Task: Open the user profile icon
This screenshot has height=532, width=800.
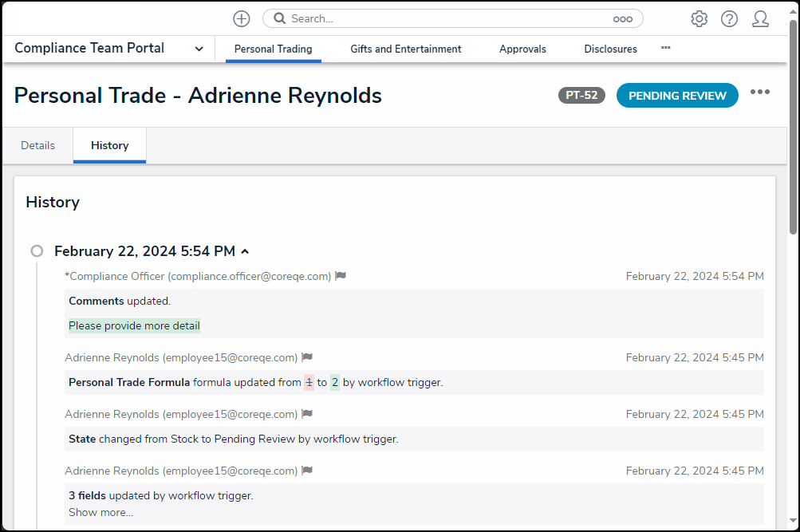Action: pyautogui.click(x=760, y=19)
